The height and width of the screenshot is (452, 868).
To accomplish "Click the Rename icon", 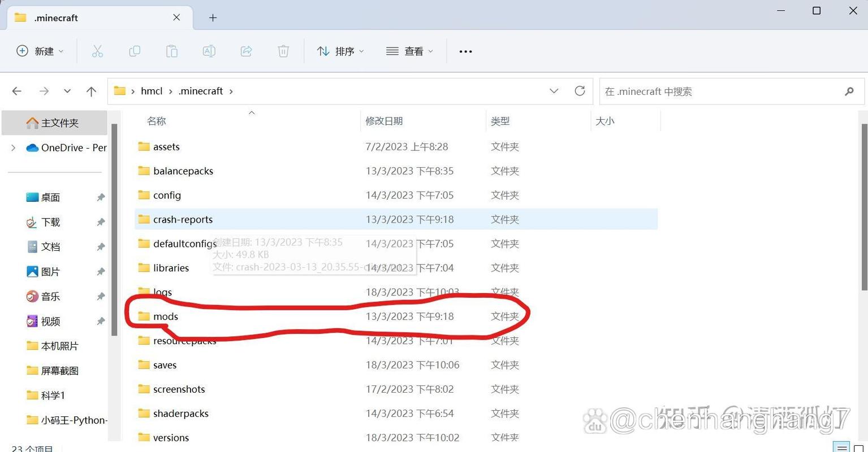I will click(209, 51).
